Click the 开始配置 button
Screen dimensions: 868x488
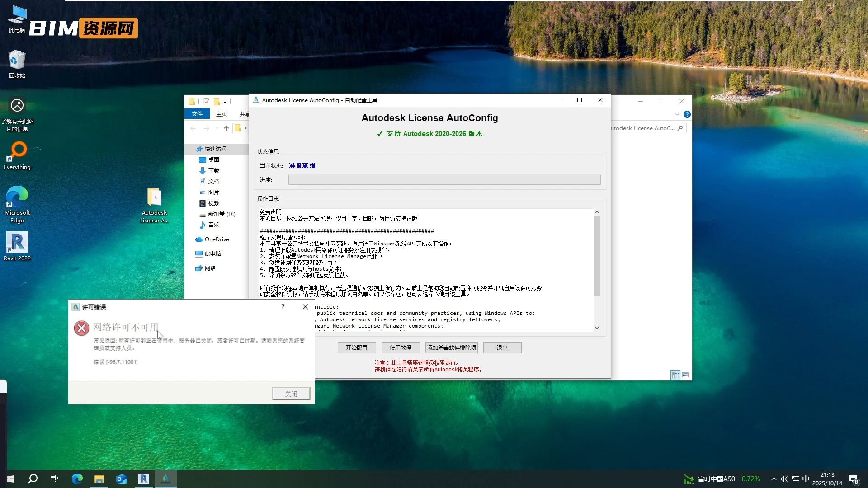point(357,347)
